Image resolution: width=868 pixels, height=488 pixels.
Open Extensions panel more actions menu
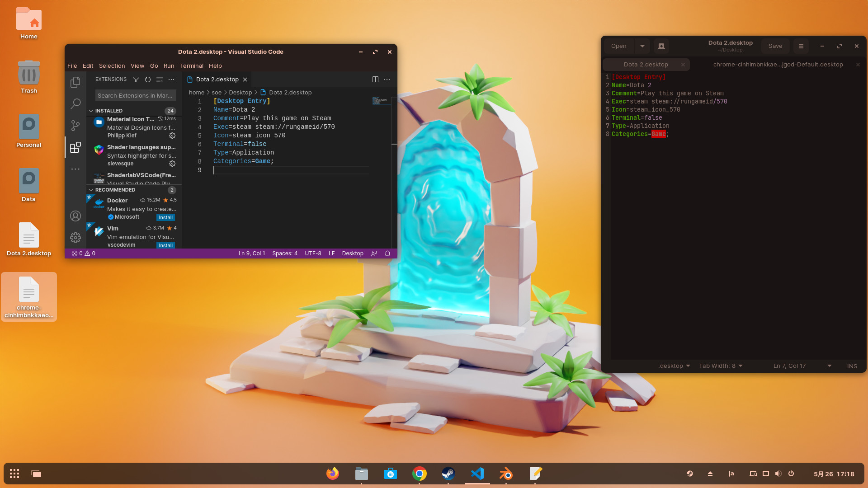coord(171,80)
